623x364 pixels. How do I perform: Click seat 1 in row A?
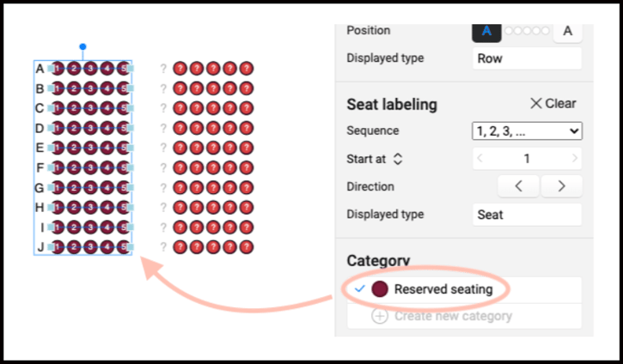tap(58, 68)
